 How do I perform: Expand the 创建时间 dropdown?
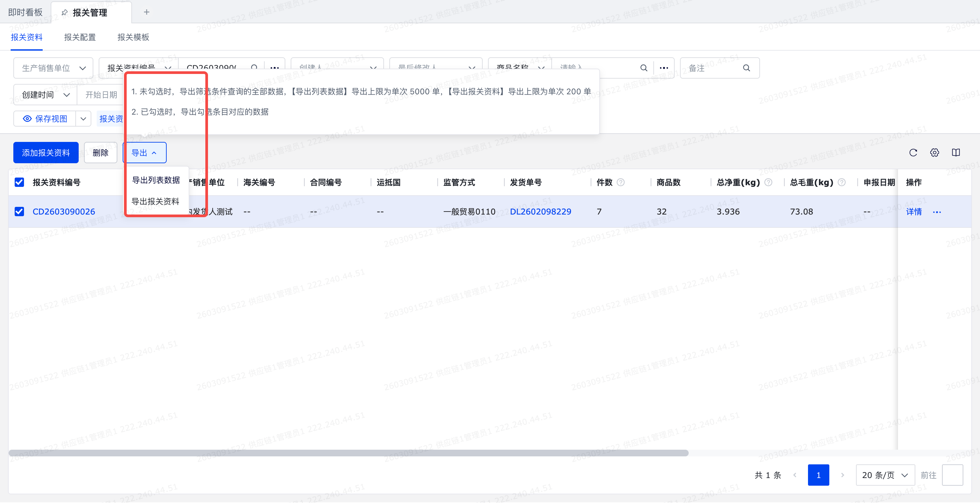[x=45, y=95]
